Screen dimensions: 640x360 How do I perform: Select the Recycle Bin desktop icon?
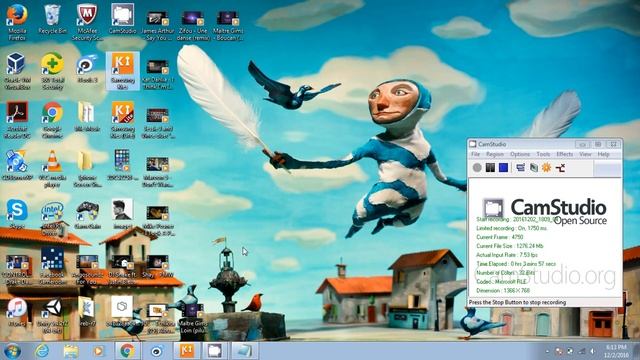(52, 20)
